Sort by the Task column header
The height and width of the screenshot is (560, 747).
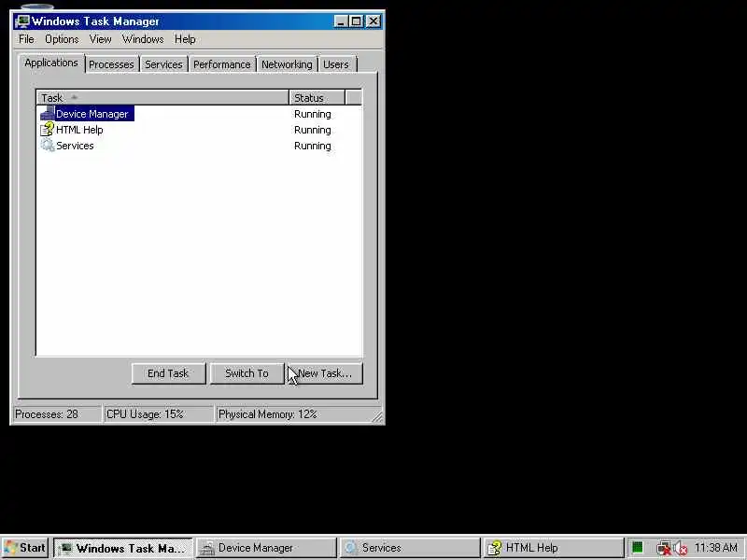point(162,98)
